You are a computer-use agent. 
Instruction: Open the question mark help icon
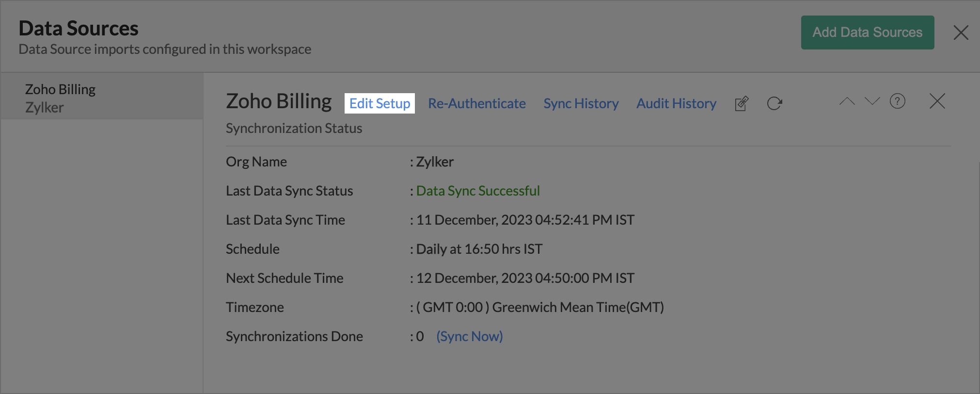coord(898,101)
